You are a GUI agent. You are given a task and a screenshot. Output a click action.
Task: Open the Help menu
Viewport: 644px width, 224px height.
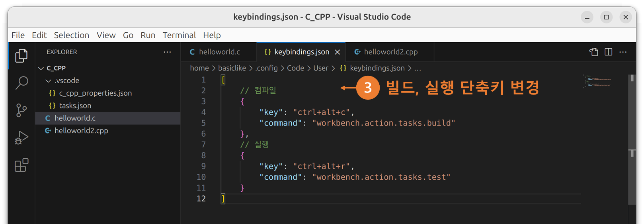tap(212, 35)
